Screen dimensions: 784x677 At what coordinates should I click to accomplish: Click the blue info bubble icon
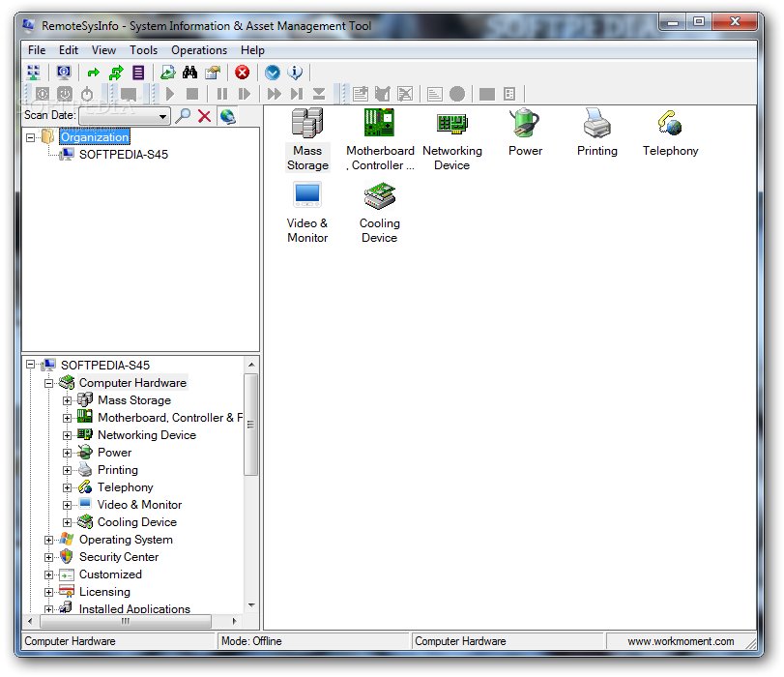pyautogui.click(x=295, y=74)
